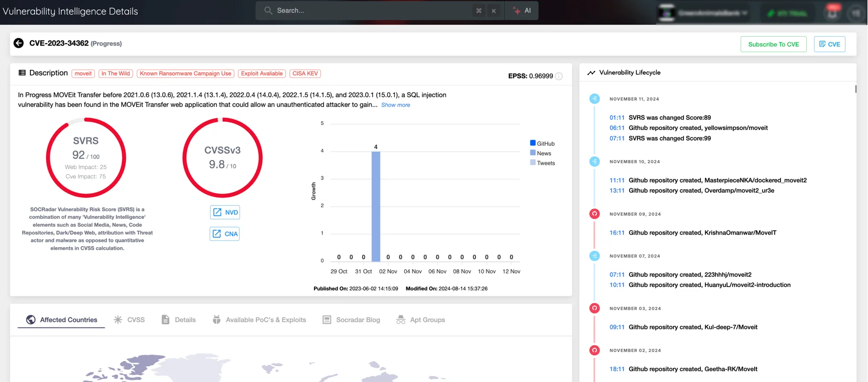Open the AI assistant sparkle button
The width and height of the screenshot is (868, 382).
pos(522,10)
